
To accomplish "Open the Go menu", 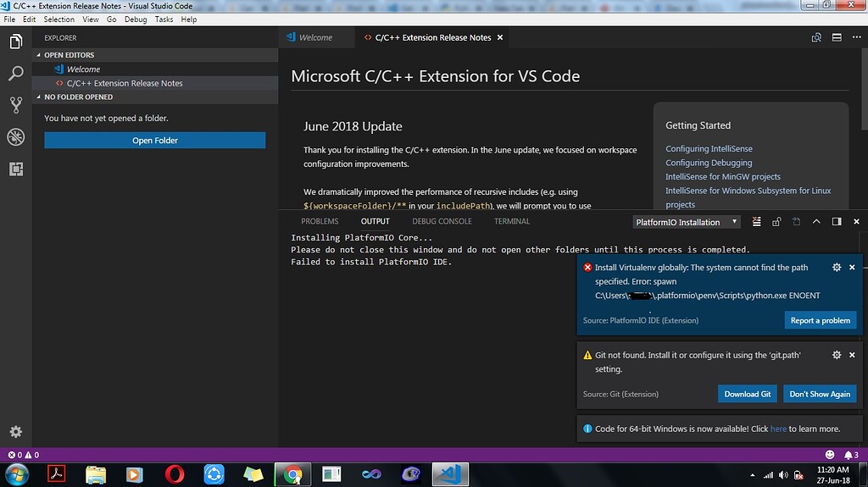I will point(111,19).
